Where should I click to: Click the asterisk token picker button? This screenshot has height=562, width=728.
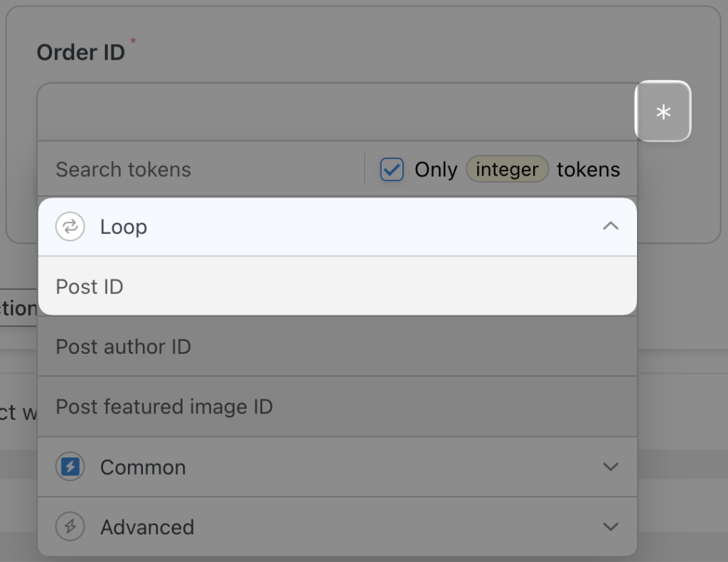click(x=663, y=112)
